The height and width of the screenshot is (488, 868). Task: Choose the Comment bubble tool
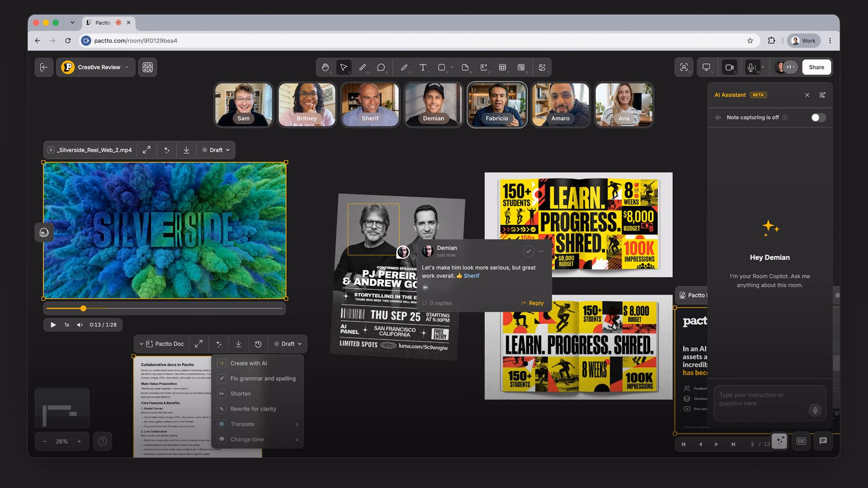pyautogui.click(x=381, y=67)
